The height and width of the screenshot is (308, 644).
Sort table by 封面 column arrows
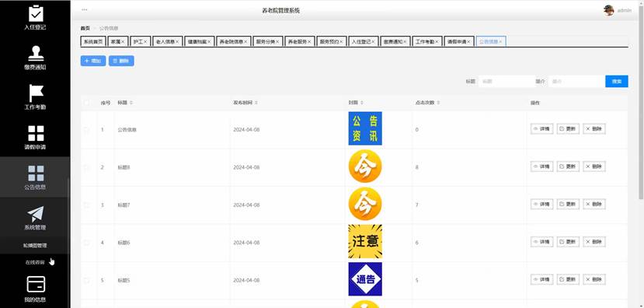pyautogui.click(x=362, y=103)
